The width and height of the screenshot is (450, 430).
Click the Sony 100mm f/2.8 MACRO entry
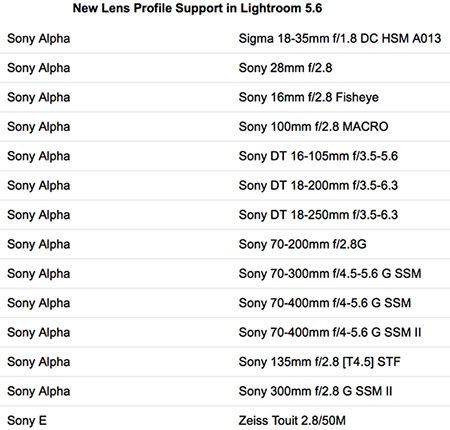[x=313, y=126]
